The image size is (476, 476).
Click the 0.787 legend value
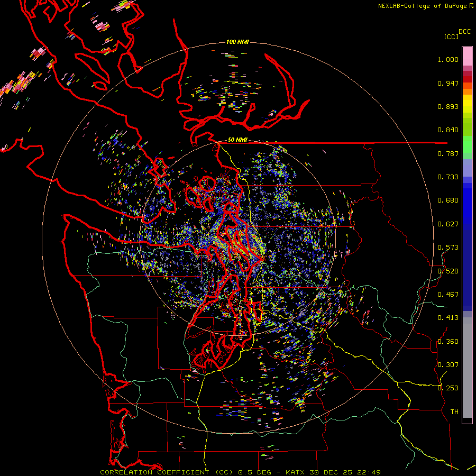pyautogui.click(x=448, y=153)
